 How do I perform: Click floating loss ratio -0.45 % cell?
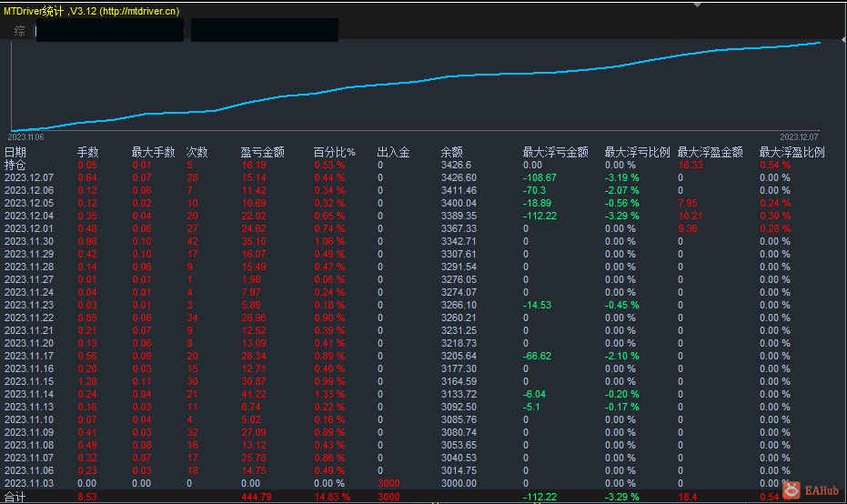(621, 305)
